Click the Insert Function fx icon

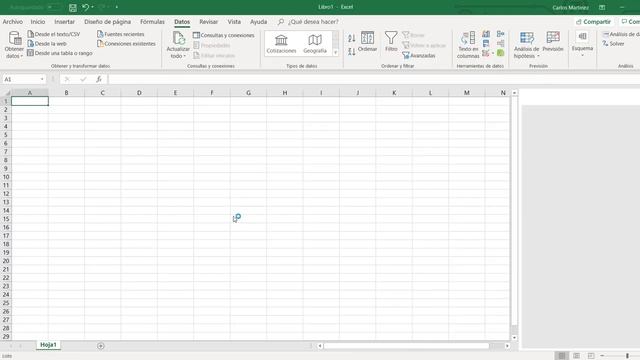[x=99, y=79]
